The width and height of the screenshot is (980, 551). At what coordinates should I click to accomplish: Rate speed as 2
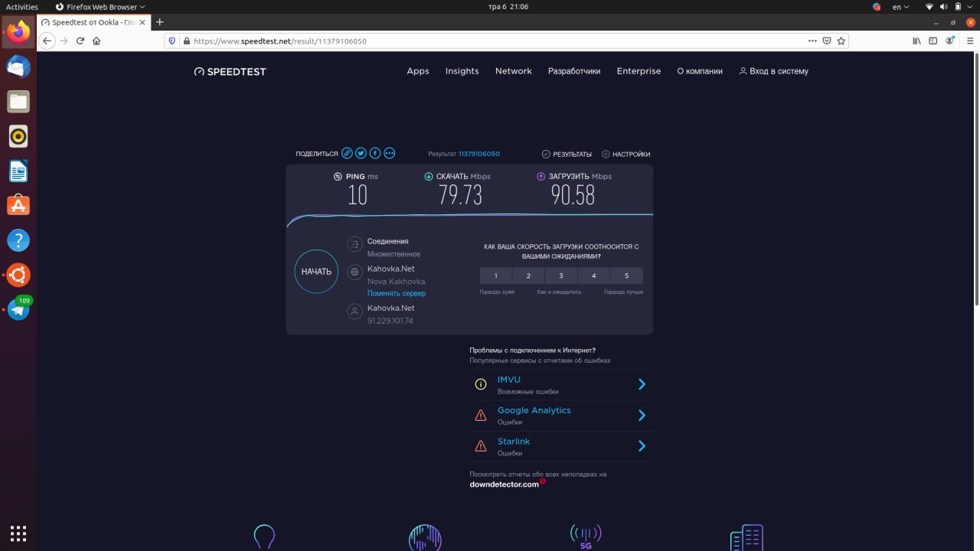[528, 275]
